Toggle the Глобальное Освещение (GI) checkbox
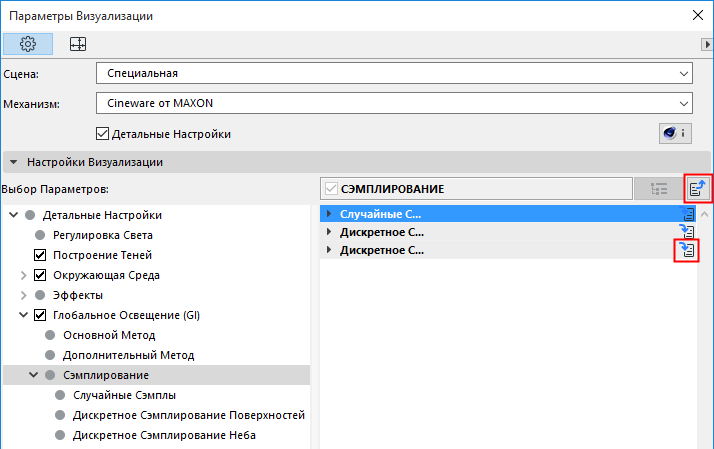Image resolution: width=714 pixels, height=449 pixels. [41, 315]
